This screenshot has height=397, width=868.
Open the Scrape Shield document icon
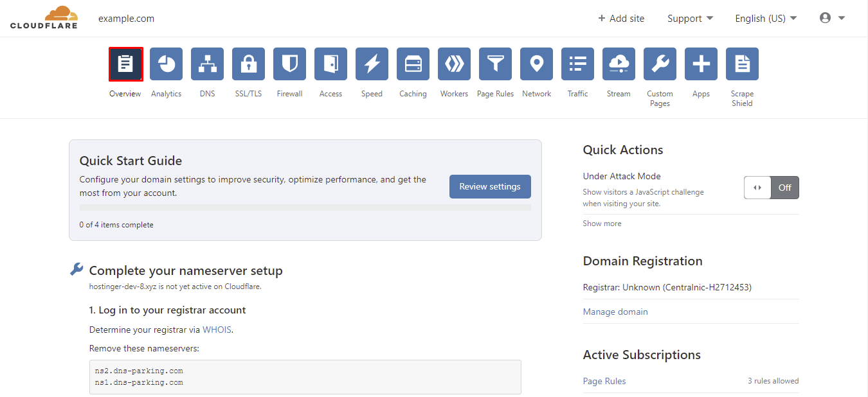point(742,64)
